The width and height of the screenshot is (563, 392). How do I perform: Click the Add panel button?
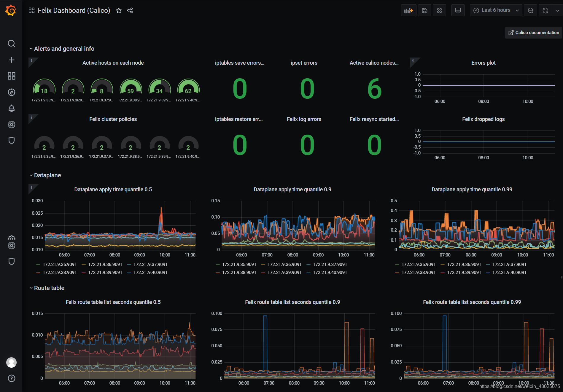coord(409,10)
